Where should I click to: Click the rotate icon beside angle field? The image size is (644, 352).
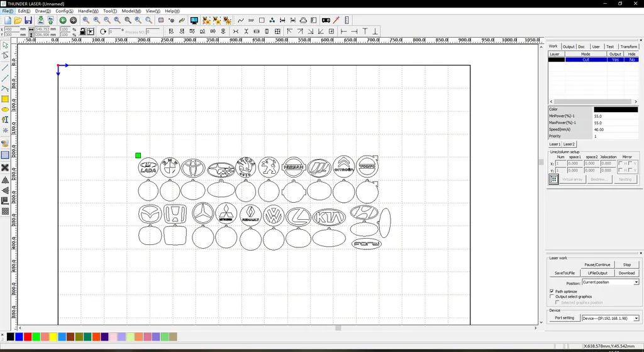pos(103,31)
